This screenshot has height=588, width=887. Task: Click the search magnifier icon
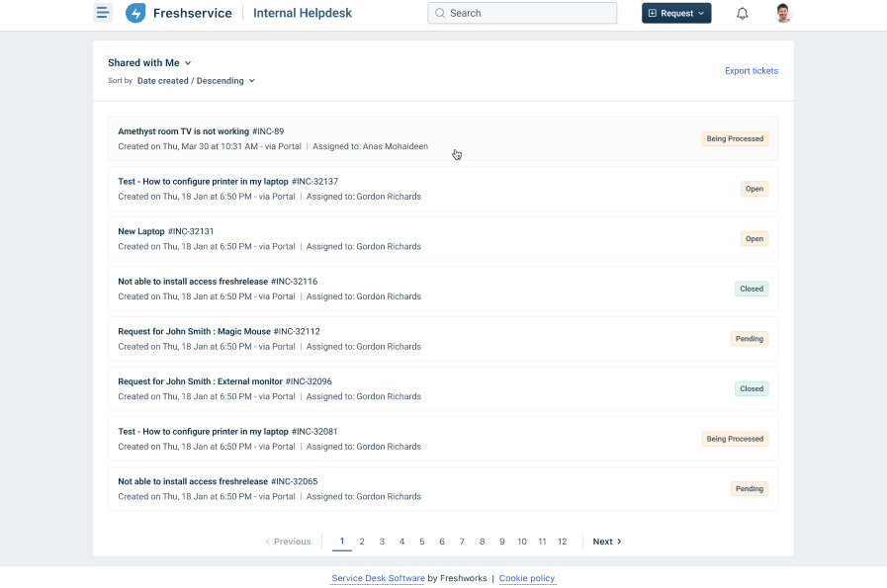(440, 13)
